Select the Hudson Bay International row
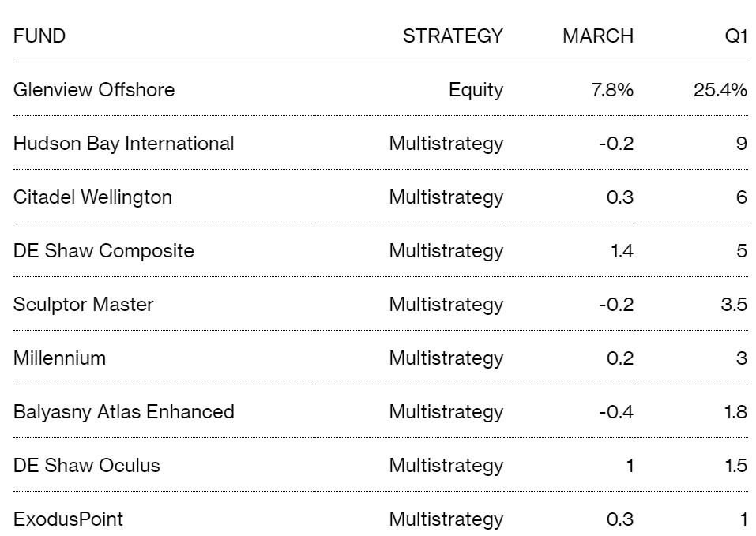 [x=381, y=143]
